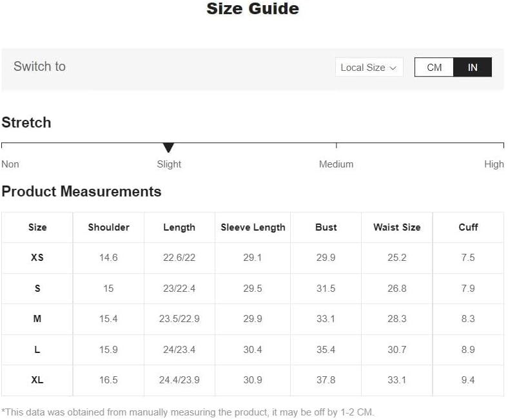Screen dimensions: 508x420
Task: Click the Shoulder column header
Action: (x=108, y=227)
